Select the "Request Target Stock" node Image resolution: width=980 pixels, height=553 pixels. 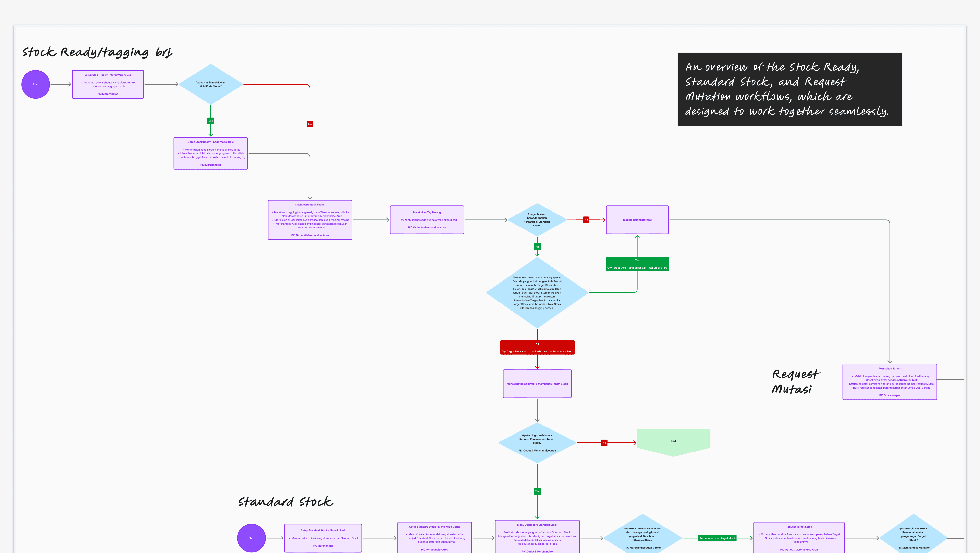pyautogui.click(x=799, y=538)
